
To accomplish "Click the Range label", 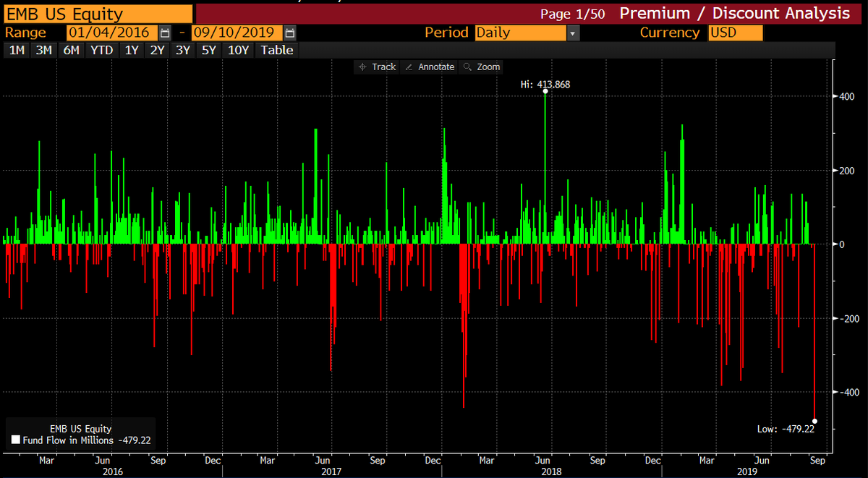I will (x=26, y=33).
